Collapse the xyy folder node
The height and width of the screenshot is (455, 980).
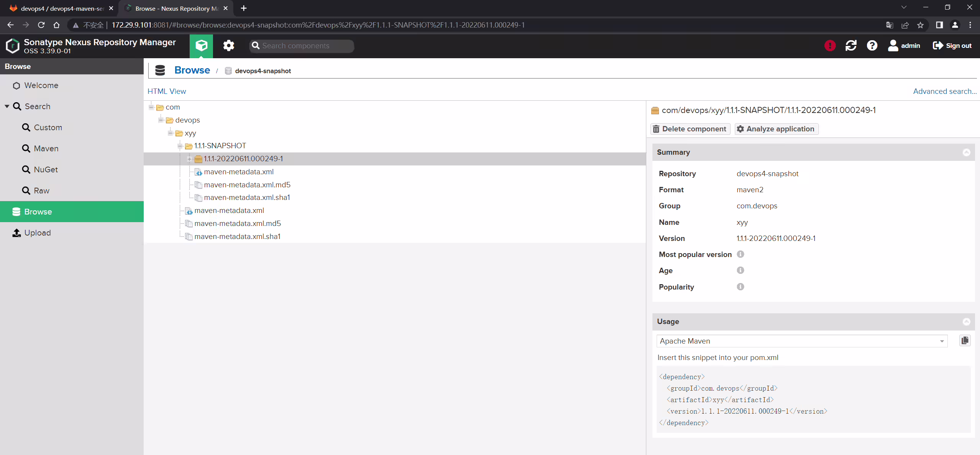[170, 133]
